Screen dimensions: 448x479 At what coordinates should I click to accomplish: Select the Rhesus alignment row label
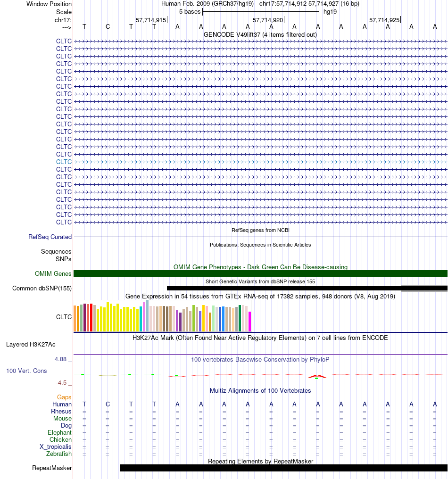(x=61, y=411)
